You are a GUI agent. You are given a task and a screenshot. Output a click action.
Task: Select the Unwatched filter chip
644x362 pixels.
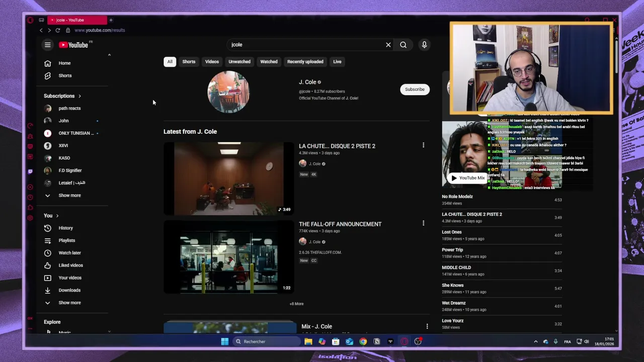click(239, 62)
